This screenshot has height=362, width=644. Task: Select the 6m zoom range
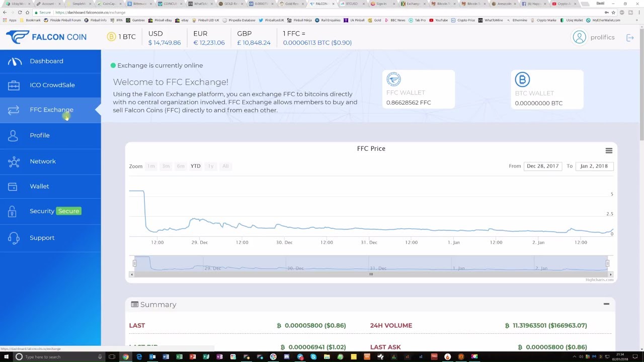(181, 166)
